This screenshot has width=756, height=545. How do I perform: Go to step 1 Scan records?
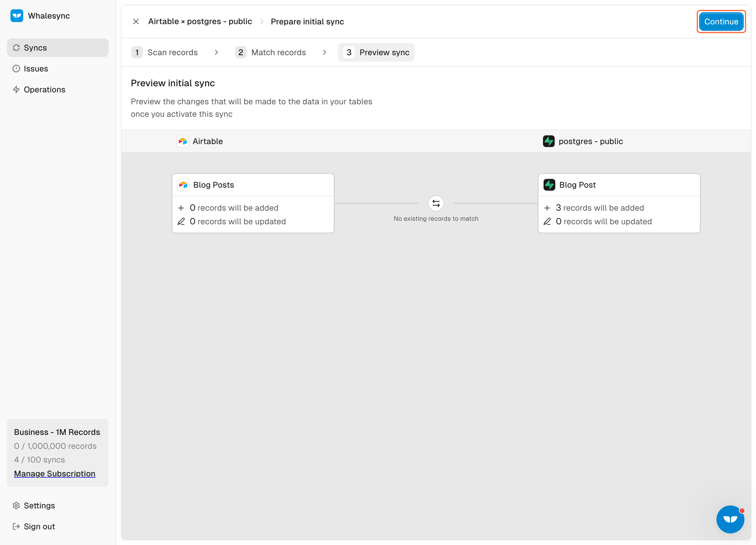pos(165,52)
